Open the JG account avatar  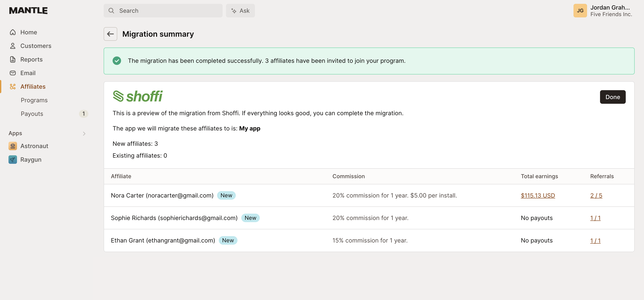tap(580, 10)
